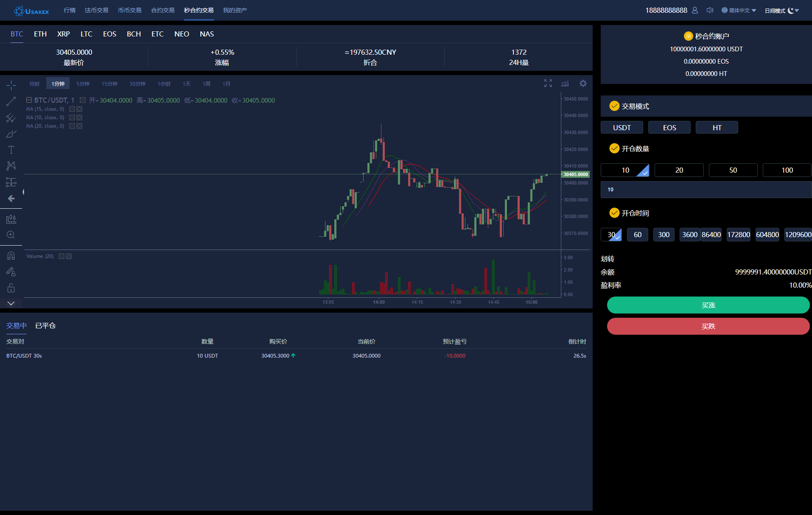Select open quantity 100
The image size is (812, 515).
tap(787, 170)
